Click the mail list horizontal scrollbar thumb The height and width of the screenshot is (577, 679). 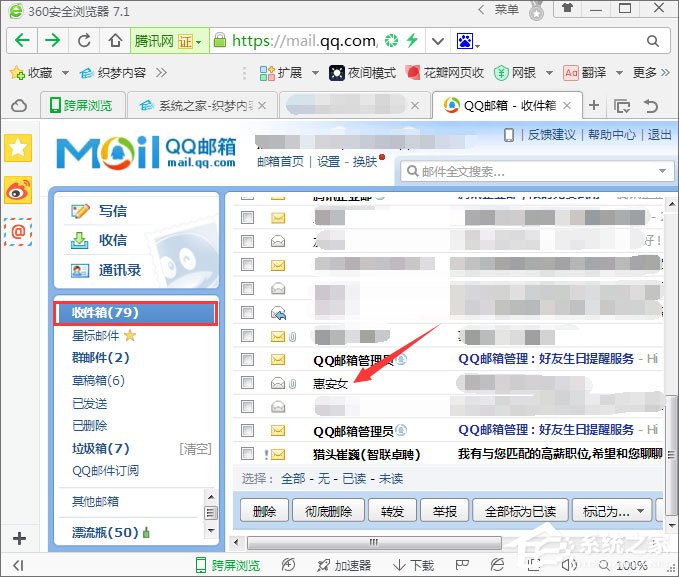(x=374, y=542)
